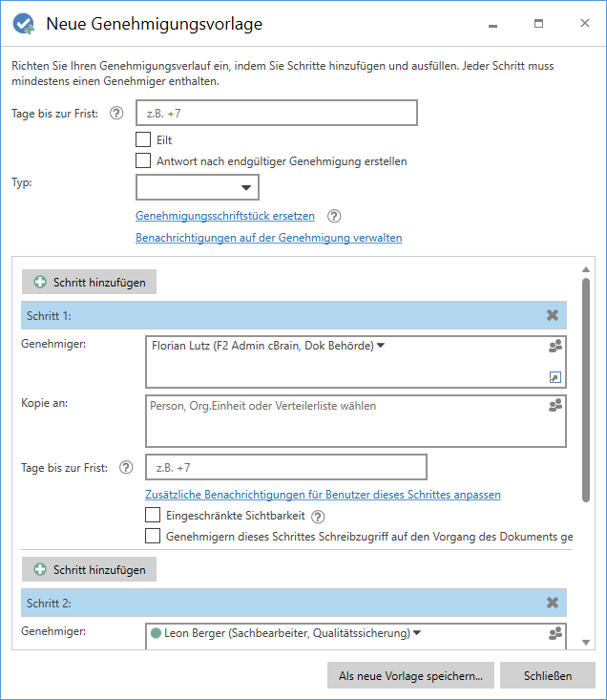Maximize the Neue Genehmigungsvorlage window

(539, 24)
